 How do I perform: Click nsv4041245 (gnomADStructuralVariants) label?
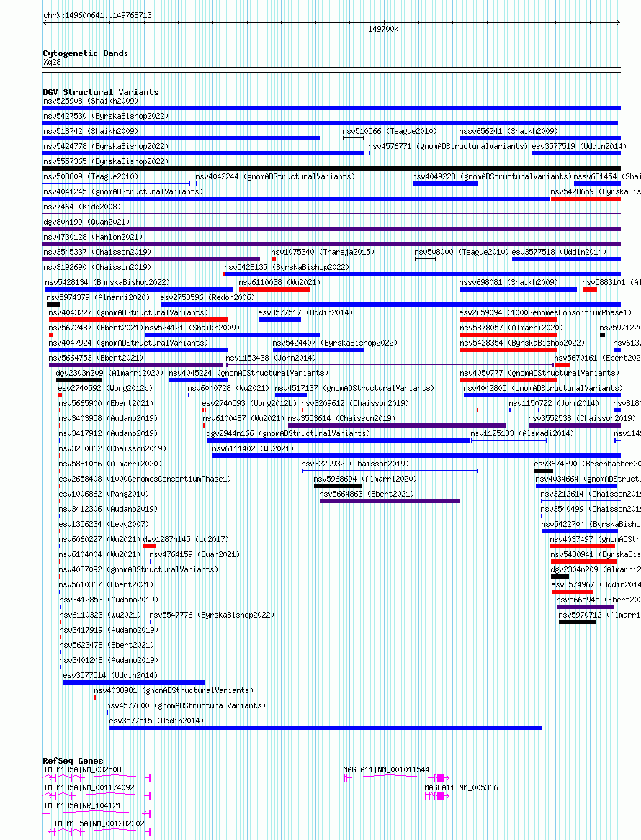pyautogui.click(x=123, y=191)
